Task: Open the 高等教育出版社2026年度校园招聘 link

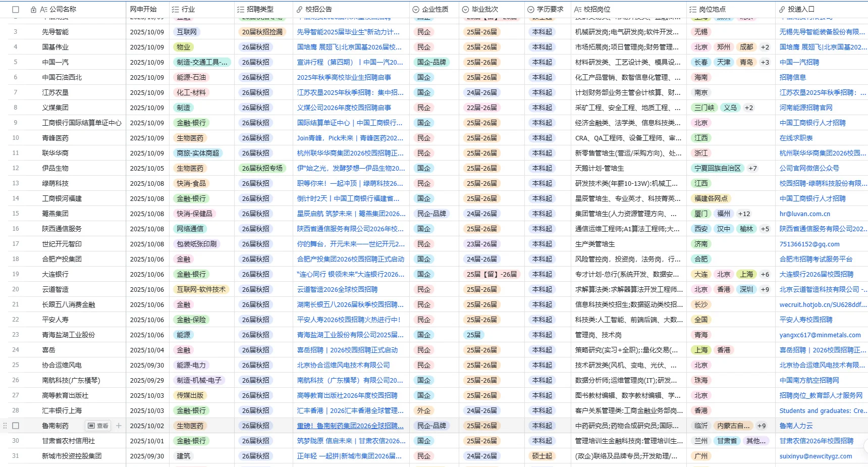Action: tap(347, 395)
